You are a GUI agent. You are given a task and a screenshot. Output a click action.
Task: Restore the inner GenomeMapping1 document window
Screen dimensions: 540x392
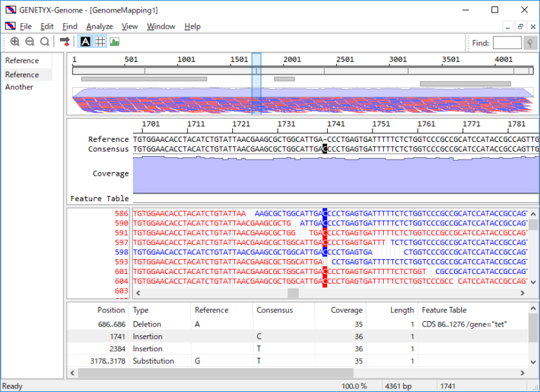(520, 27)
